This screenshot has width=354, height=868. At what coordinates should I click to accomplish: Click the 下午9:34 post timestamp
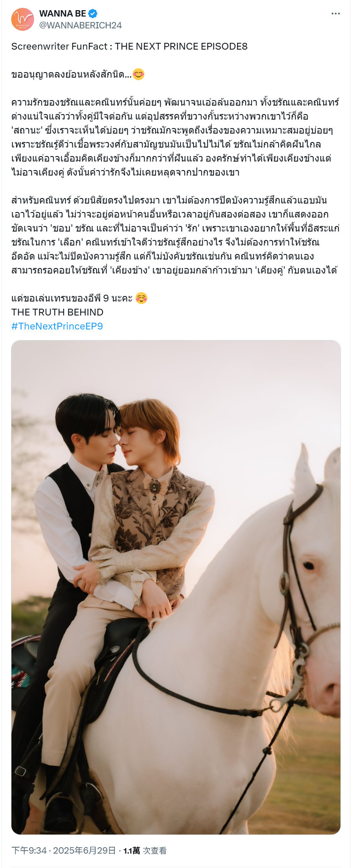coord(29,850)
